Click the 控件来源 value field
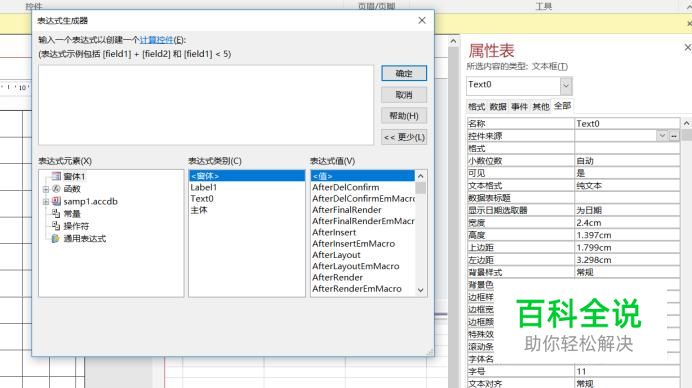 click(x=615, y=136)
